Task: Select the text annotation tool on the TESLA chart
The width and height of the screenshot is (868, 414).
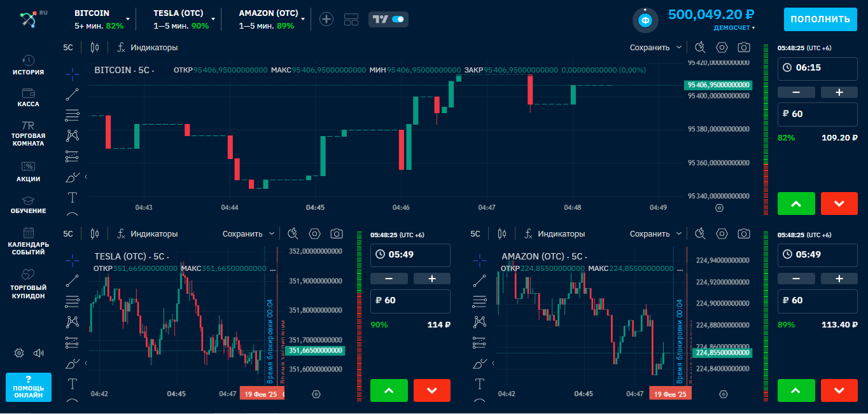Action: click(x=72, y=384)
